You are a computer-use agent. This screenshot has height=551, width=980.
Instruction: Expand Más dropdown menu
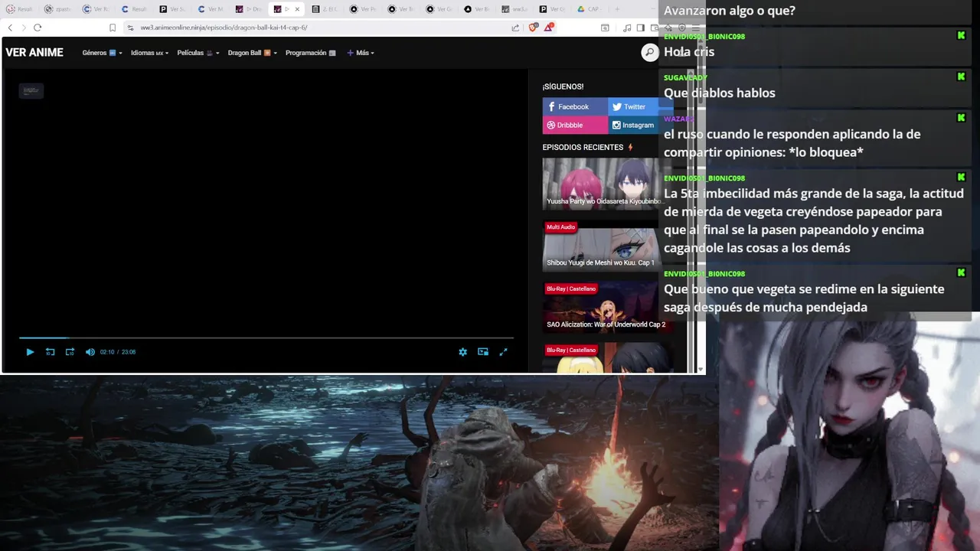(361, 53)
